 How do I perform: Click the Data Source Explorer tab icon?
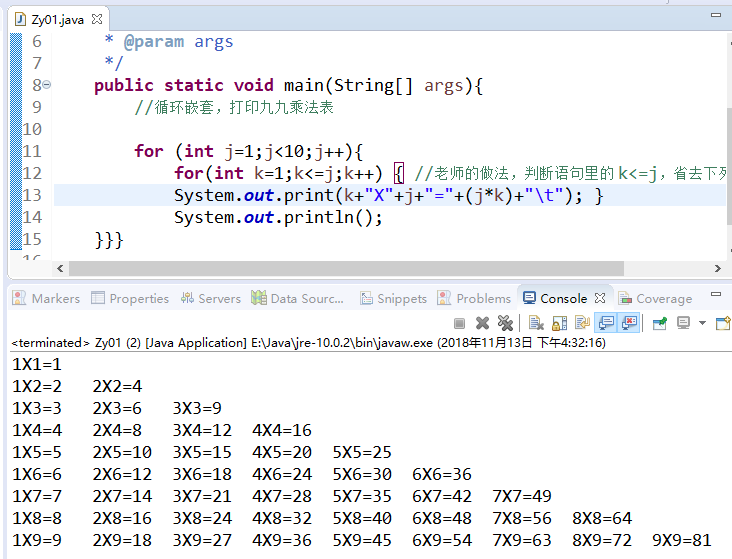pyautogui.click(x=259, y=297)
